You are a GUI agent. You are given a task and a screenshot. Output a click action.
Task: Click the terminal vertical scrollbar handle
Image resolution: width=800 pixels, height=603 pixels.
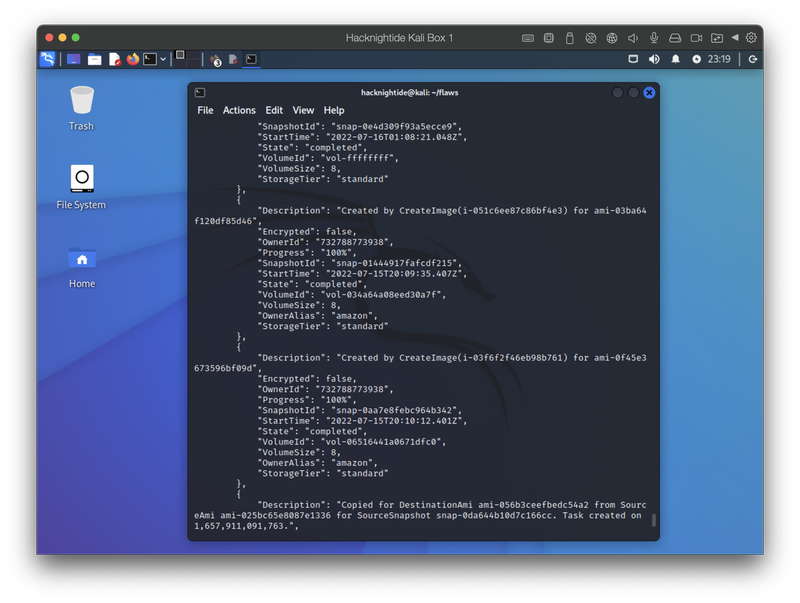click(654, 520)
